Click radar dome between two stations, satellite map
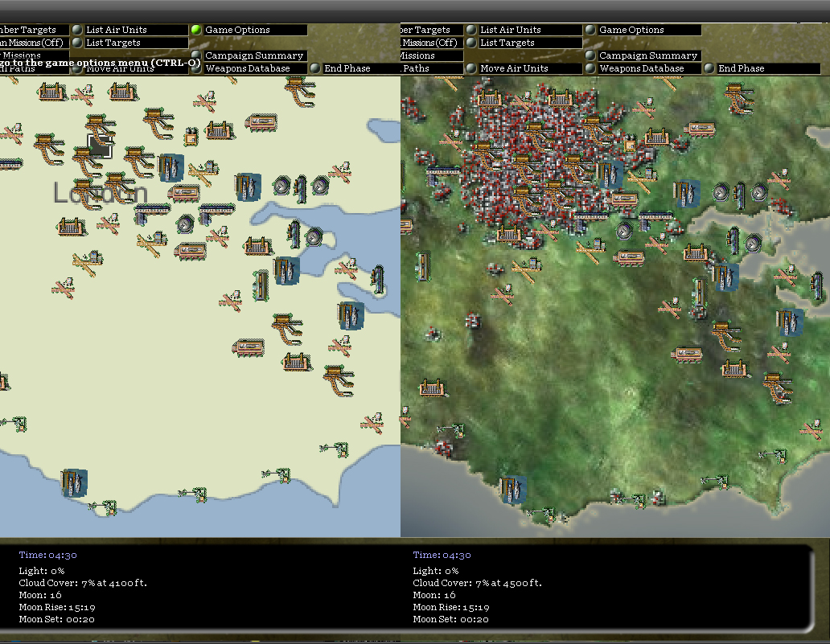This screenshot has height=644, width=830. tap(624, 231)
